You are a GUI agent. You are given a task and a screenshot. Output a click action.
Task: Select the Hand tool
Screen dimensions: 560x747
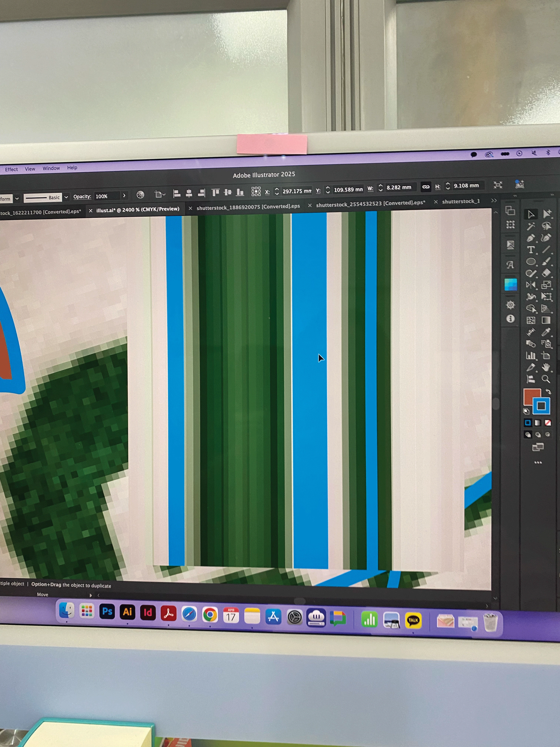(546, 367)
